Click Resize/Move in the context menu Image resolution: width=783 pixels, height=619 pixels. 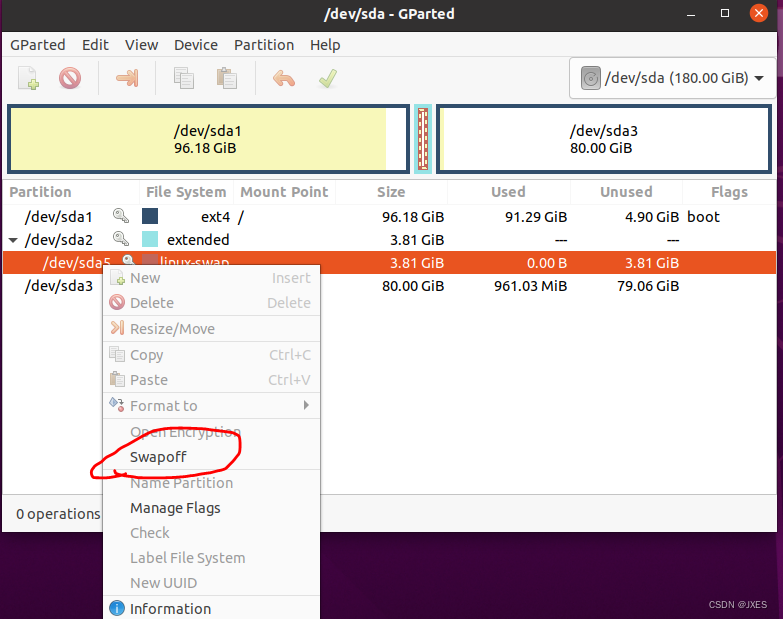pyautogui.click(x=211, y=329)
